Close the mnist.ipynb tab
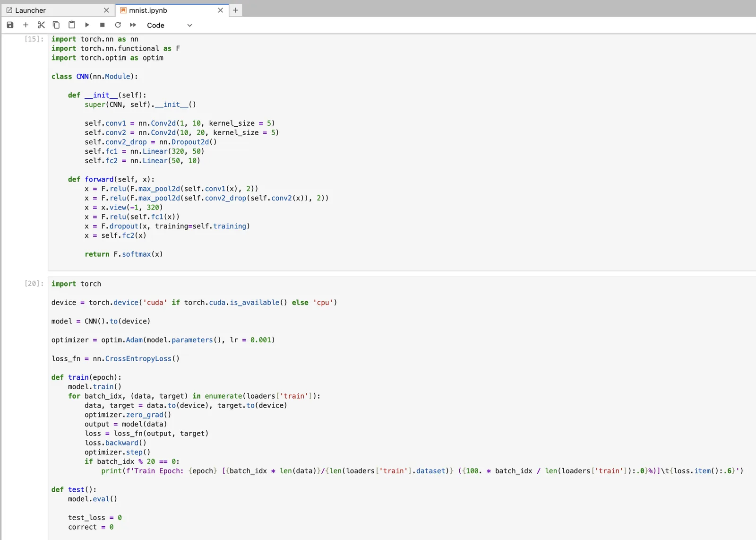This screenshot has width=756, height=540. pos(220,10)
